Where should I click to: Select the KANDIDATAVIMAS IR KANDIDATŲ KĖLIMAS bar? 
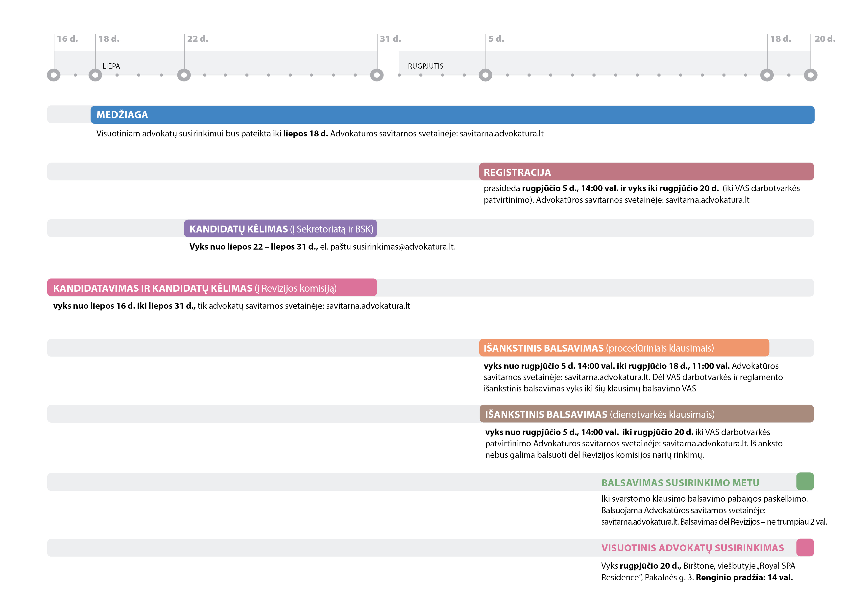click(212, 287)
